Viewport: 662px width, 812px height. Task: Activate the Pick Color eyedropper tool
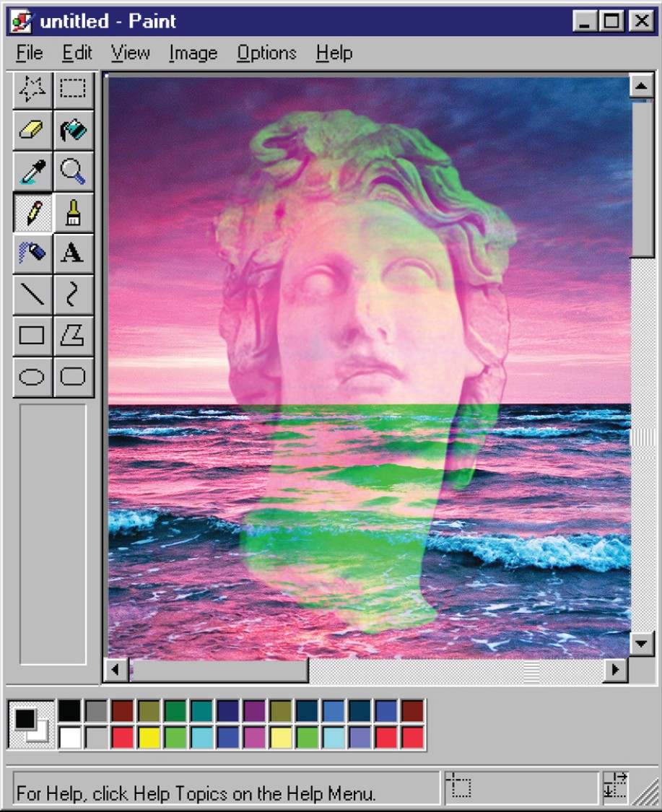pyautogui.click(x=33, y=172)
